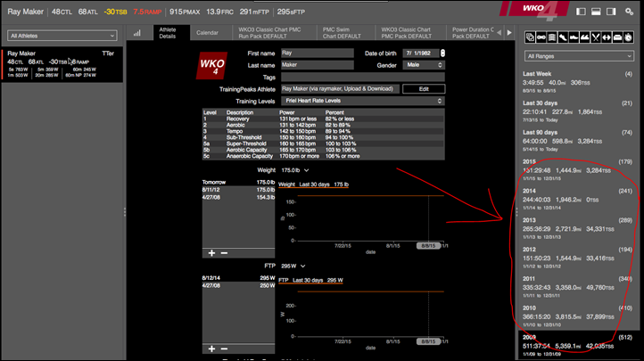This screenshot has height=361, width=644.
Task: Select the 2014 range
Action: tap(577, 199)
